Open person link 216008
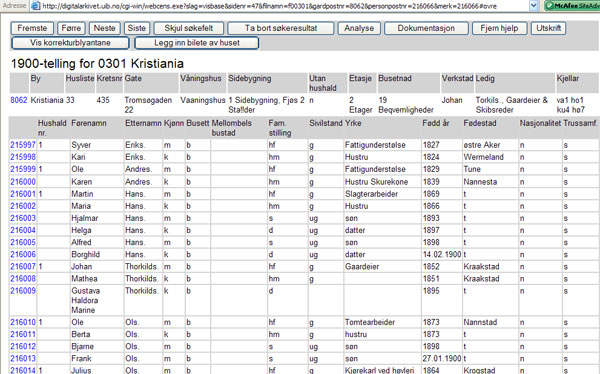600x374 pixels. click(23, 279)
